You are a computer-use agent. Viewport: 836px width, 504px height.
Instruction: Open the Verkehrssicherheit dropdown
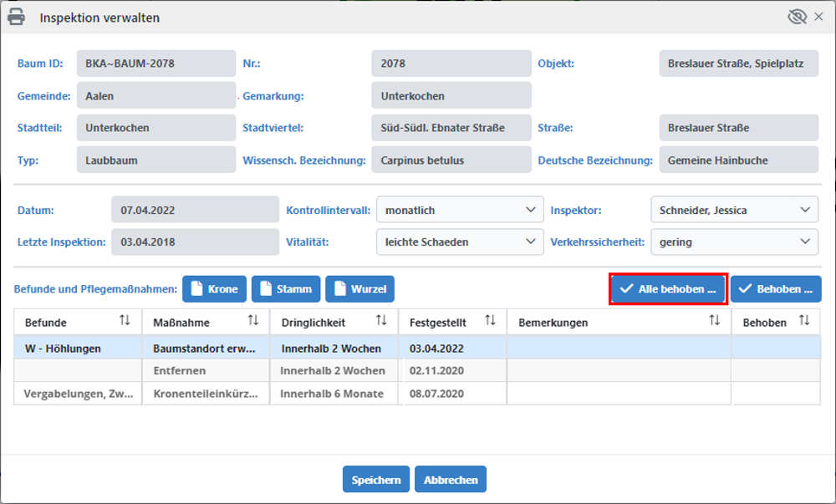[x=733, y=242]
